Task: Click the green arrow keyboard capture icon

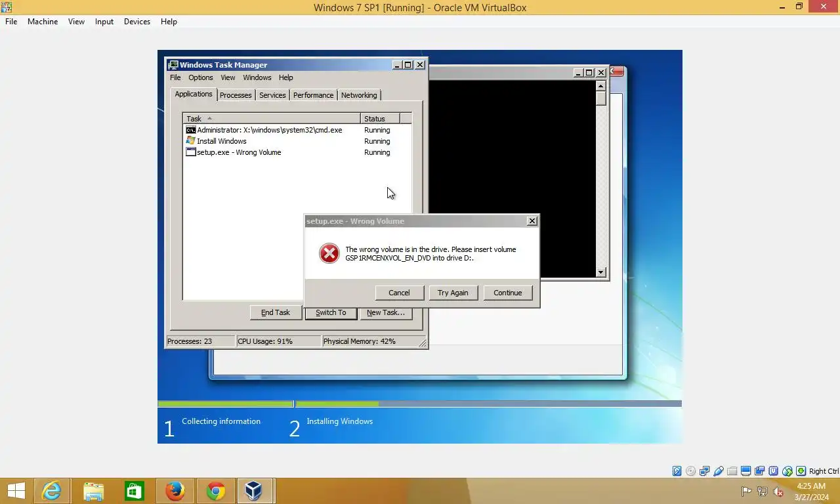Action: tap(801, 471)
